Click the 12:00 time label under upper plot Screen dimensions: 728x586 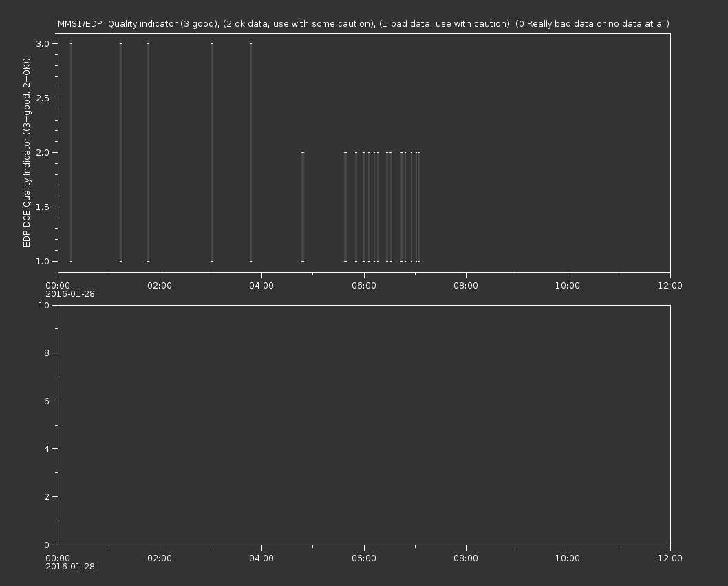(670, 285)
